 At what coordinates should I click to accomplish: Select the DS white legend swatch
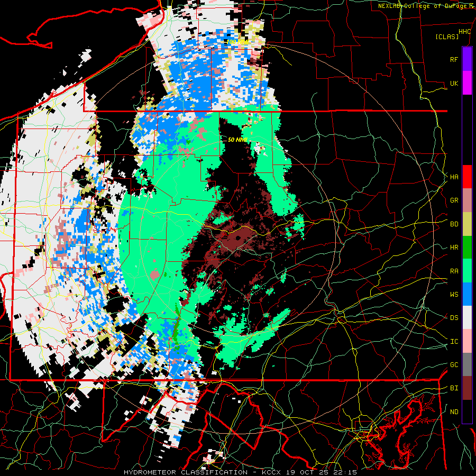[x=467, y=317]
